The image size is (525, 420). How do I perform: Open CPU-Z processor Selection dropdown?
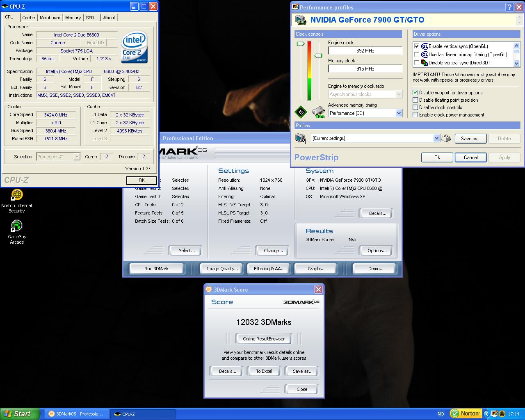pos(76,157)
